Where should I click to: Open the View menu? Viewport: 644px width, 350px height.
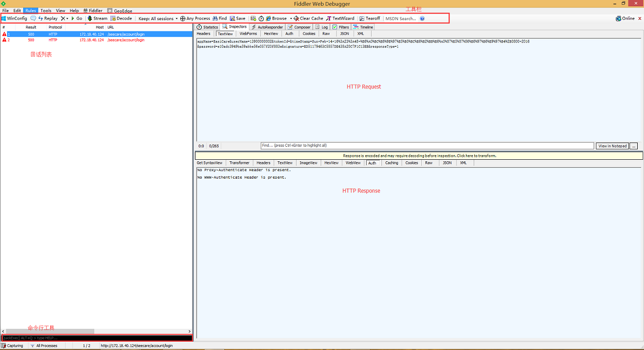(x=61, y=10)
